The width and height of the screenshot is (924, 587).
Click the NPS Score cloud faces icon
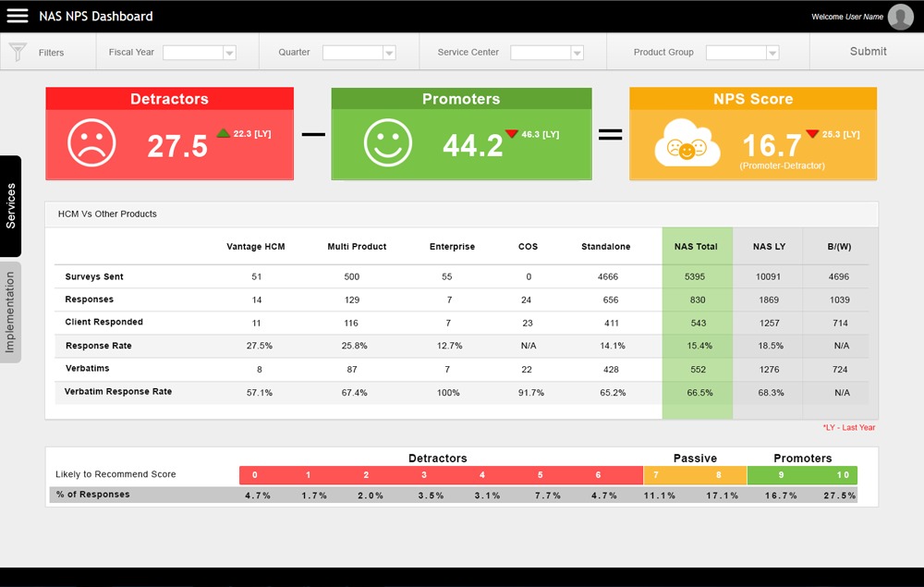pos(687,145)
